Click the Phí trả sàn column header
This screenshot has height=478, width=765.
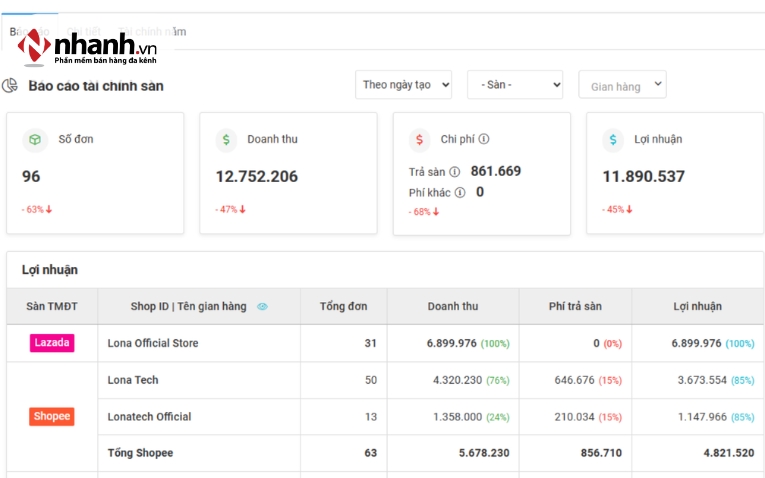coord(575,307)
